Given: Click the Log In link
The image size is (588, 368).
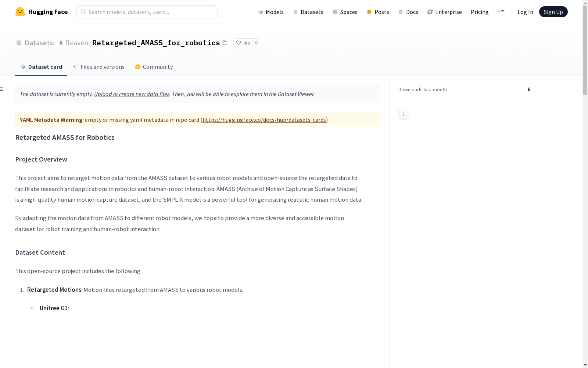Looking at the screenshot, I should (525, 12).
